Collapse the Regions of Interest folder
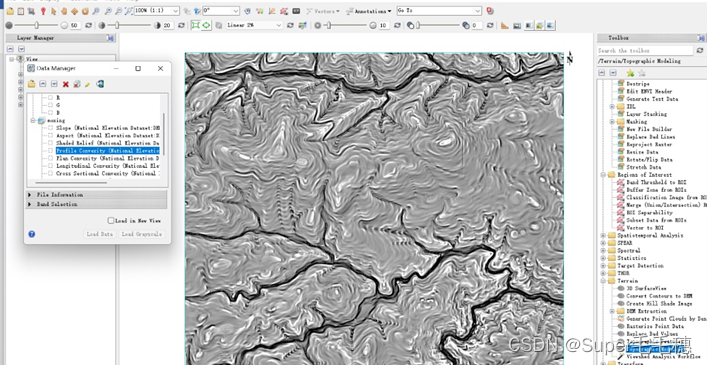Image resolution: width=707 pixels, height=365 pixels. tap(603, 174)
